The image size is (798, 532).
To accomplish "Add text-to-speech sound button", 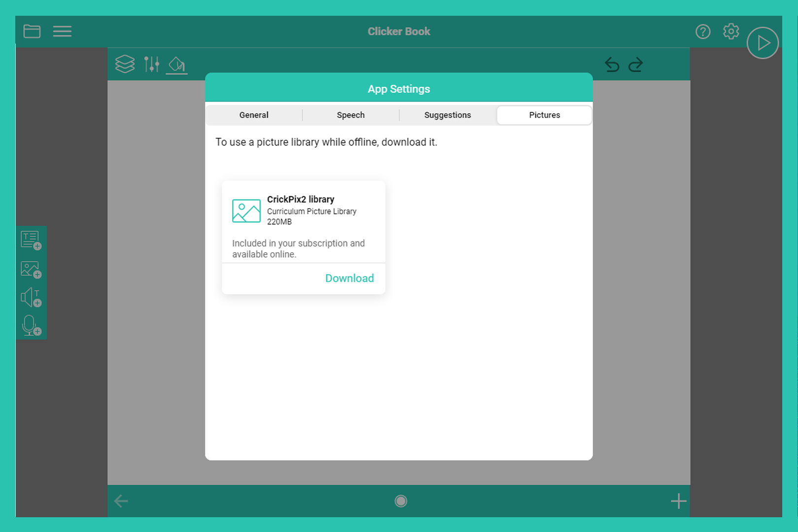I will click(31, 298).
